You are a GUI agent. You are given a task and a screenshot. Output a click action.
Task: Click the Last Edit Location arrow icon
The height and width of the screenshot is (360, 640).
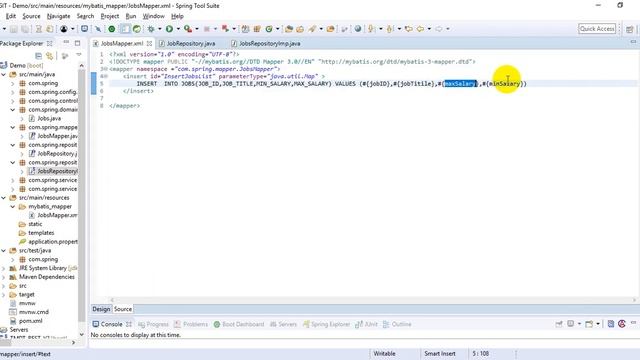409,29
